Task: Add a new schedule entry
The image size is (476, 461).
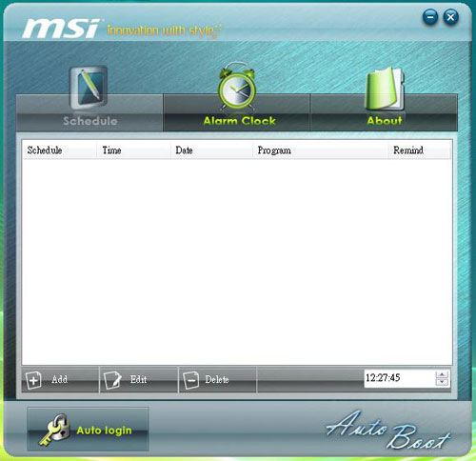Action: click(x=60, y=380)
